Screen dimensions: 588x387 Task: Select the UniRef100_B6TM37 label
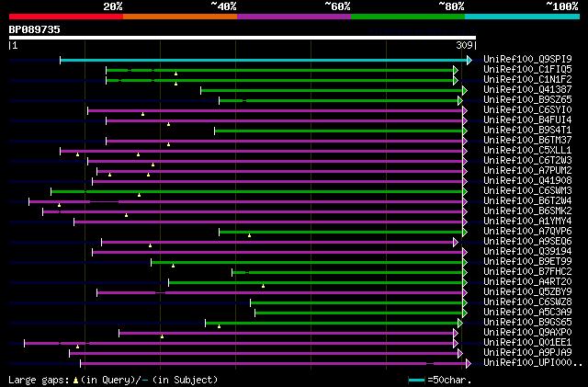tap(527, 140)
